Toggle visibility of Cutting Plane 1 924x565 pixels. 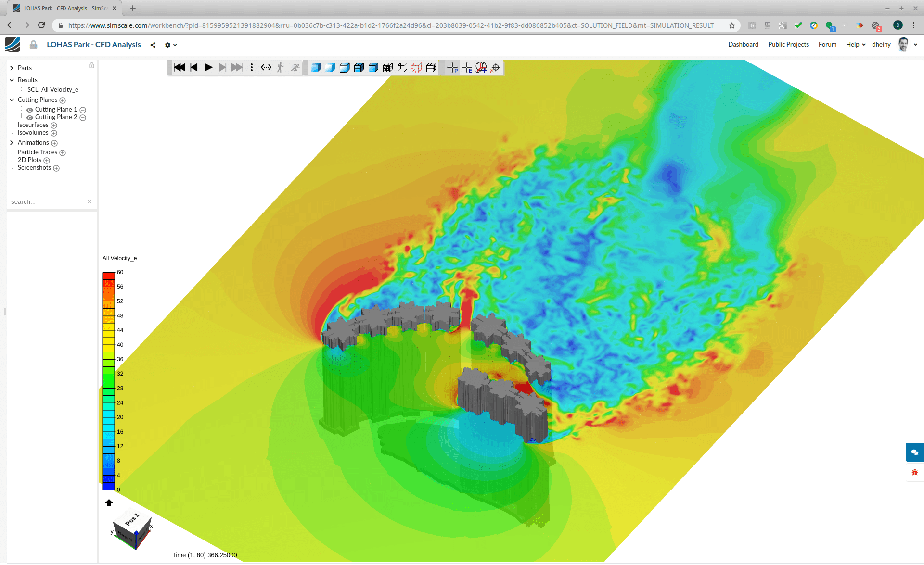[x=30, y=110]
